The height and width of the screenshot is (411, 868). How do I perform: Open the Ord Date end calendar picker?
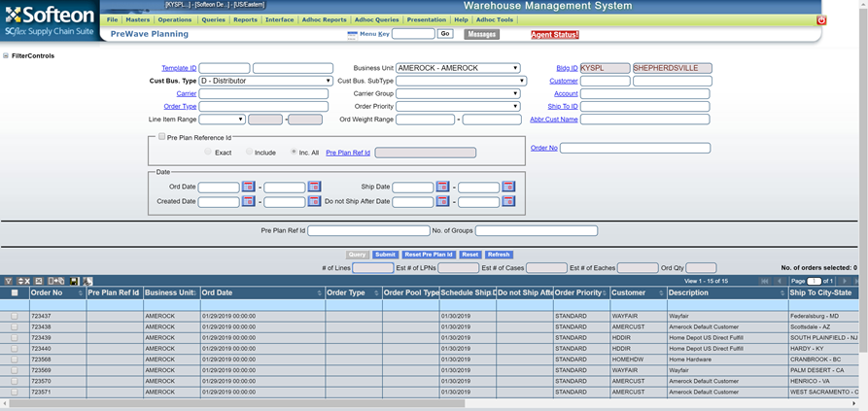(x=314, y=187)
